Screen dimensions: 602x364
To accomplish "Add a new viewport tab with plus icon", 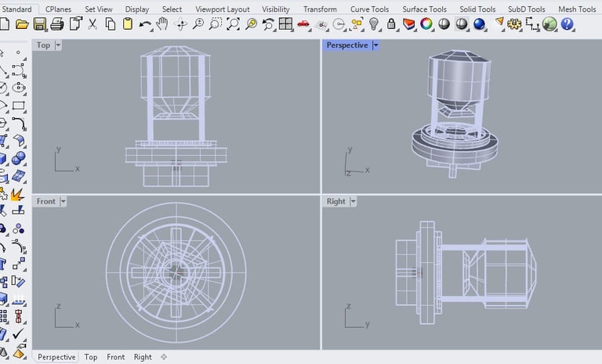I will tap(164, 357).
